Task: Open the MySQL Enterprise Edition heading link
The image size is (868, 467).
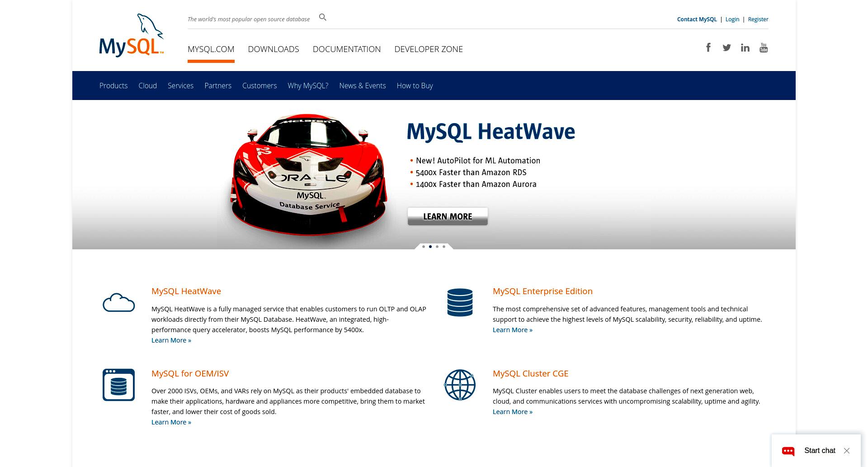Action: pos(542,291)
